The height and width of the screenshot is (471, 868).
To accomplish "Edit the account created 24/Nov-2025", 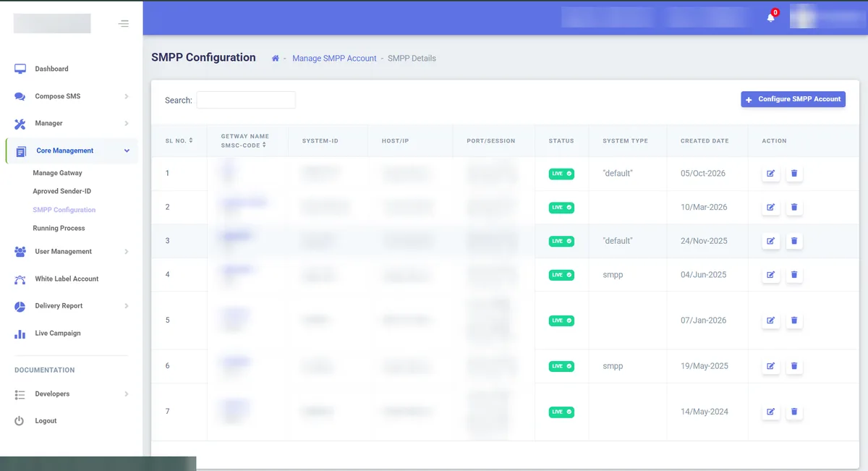I will coord(771,241).
